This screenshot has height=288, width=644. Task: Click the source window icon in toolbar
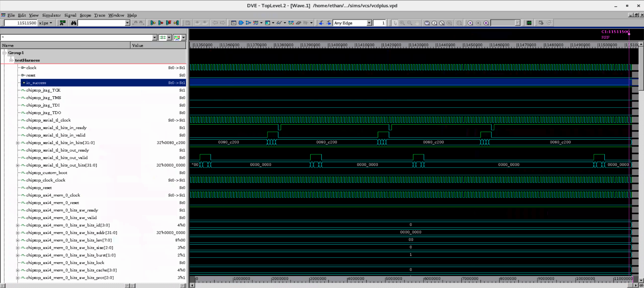[233, 23]
